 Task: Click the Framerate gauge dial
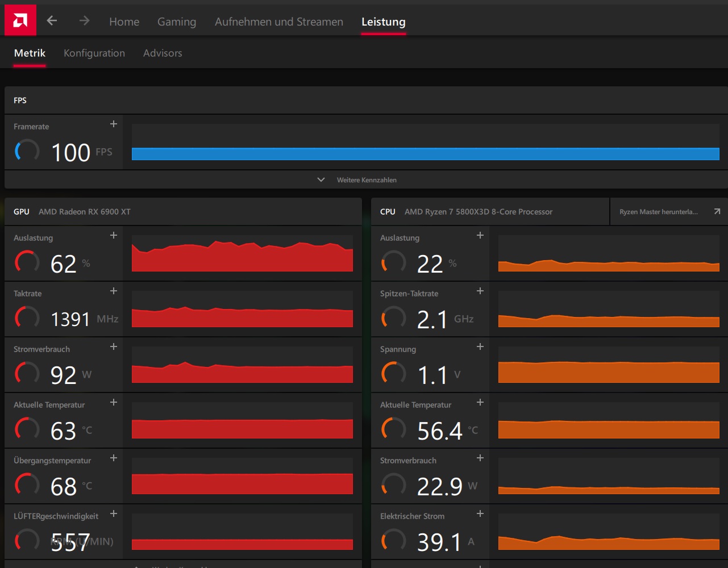tap(27, 151)
